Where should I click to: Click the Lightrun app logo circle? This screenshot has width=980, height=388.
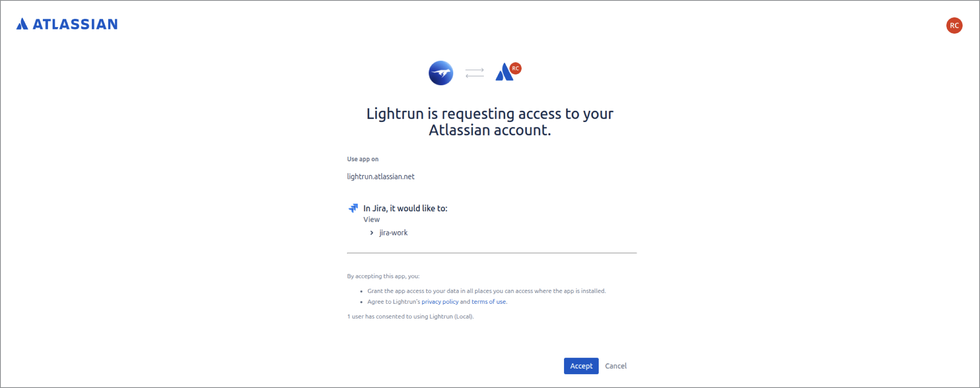[441, 73]
